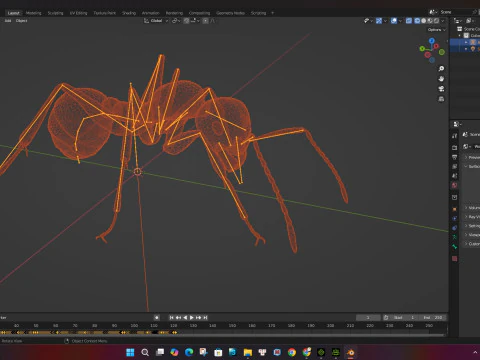The width and height of the screenshot is (480, 360).
Task: Click the blue Z axis gizmo ball
Action: pyautogui.click(x=432, y=41)
